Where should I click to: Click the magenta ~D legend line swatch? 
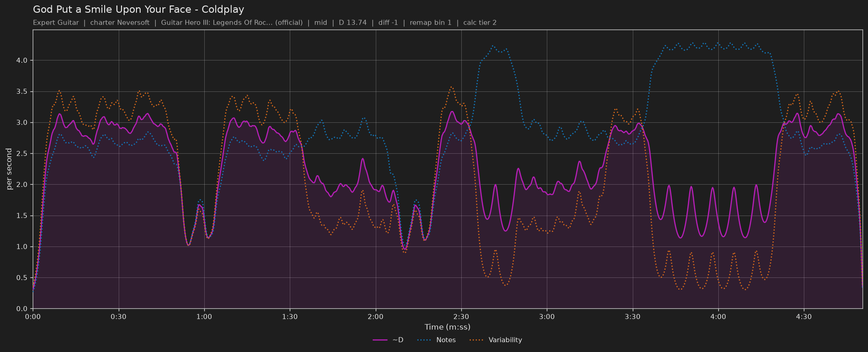[380, 340]
